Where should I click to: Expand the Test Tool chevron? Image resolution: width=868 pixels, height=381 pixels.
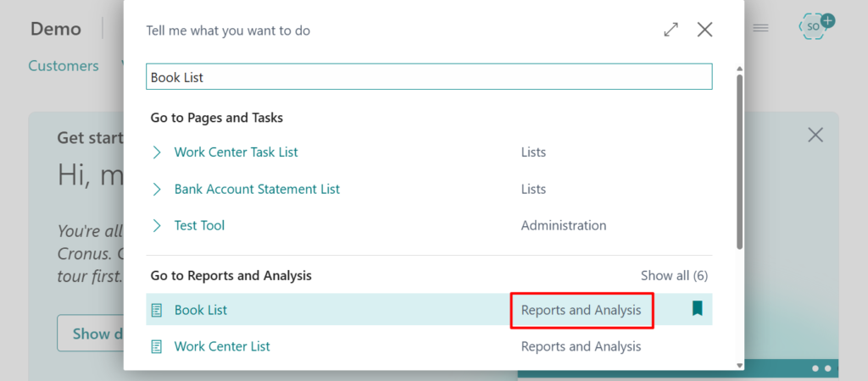click(x=157, y=226)
